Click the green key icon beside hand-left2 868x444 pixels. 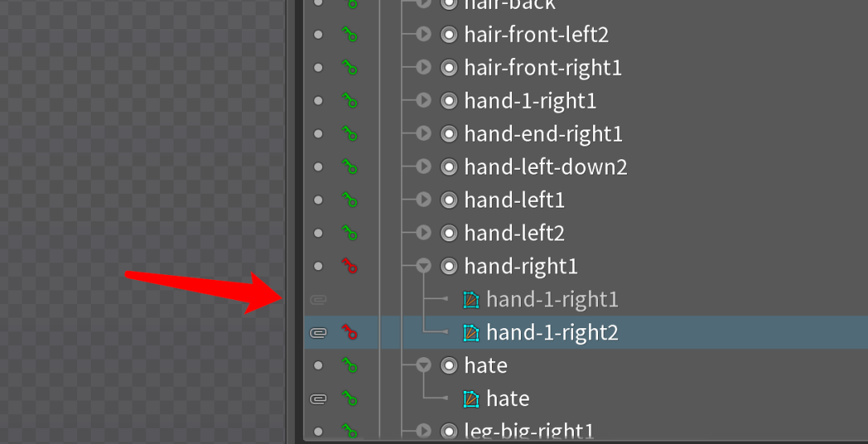click(x=349, y=233)
